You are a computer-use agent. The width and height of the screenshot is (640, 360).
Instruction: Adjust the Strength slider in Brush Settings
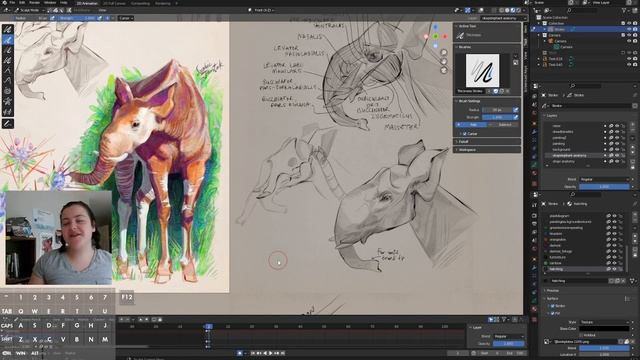497,117
